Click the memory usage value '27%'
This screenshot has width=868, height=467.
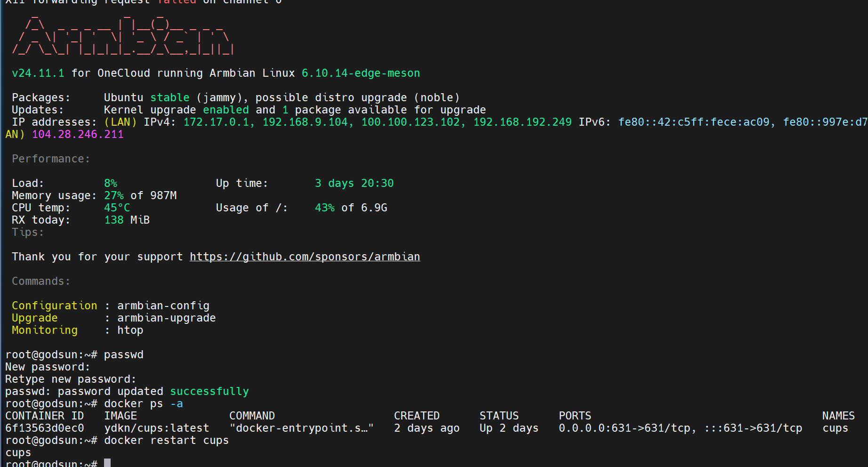(114, 195)
